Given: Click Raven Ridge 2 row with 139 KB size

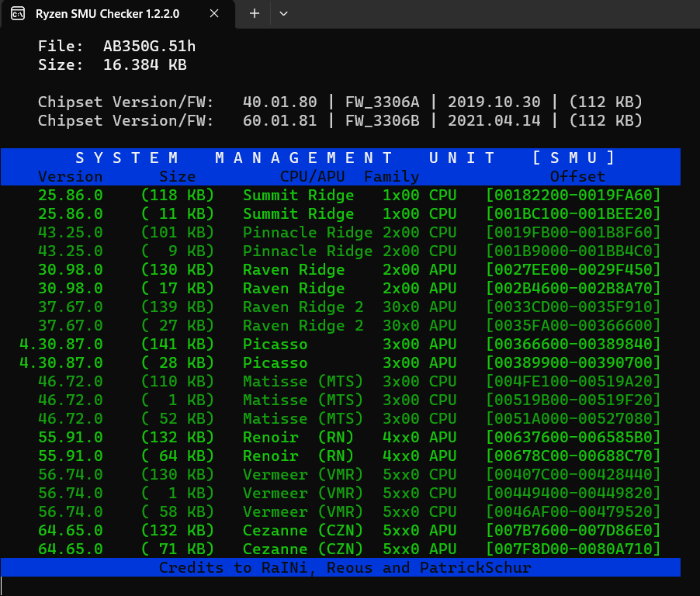Looking at the screenshot, I should coord(341,307).
